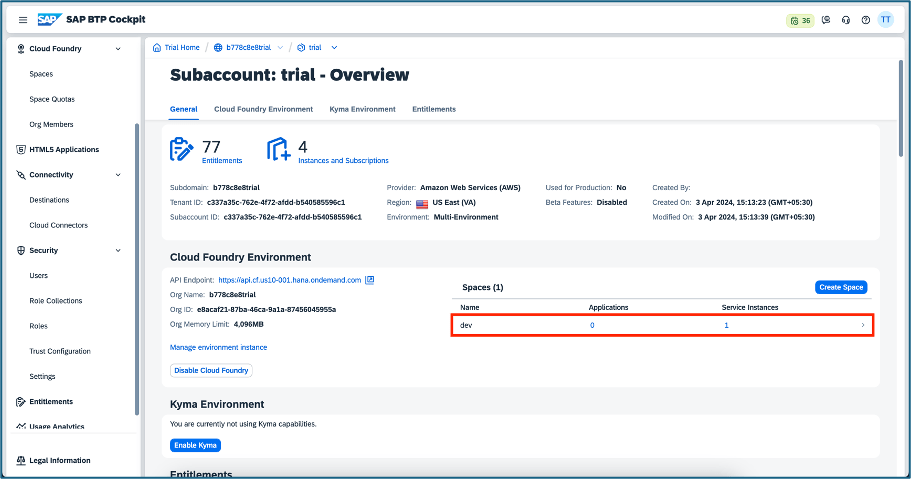Click Trial Home breadcrumb link
Screen dimensions: 912x480
(182, 48)
